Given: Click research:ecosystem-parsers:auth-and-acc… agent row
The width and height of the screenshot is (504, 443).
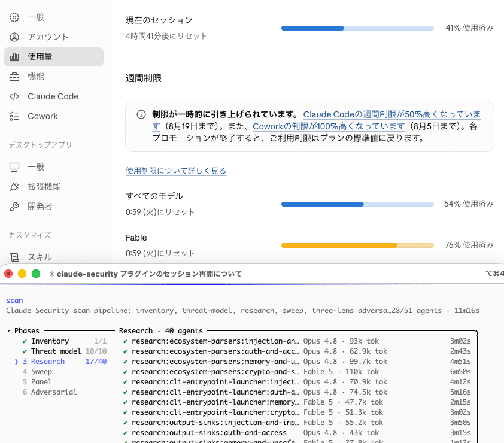Looking at the screenshot, I should [x=297, y=351].
